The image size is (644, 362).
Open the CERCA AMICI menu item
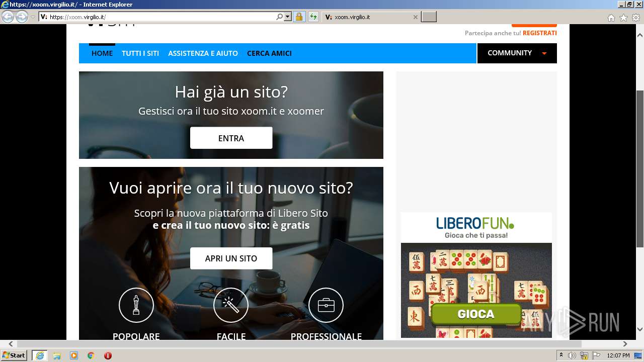click(x=269, y=53)
